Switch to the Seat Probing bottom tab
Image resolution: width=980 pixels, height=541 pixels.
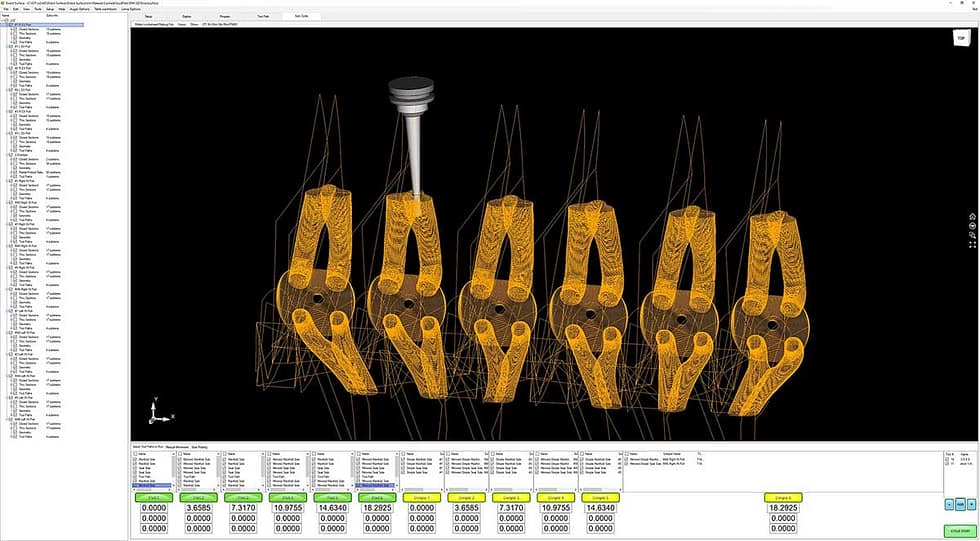[199, 447]
